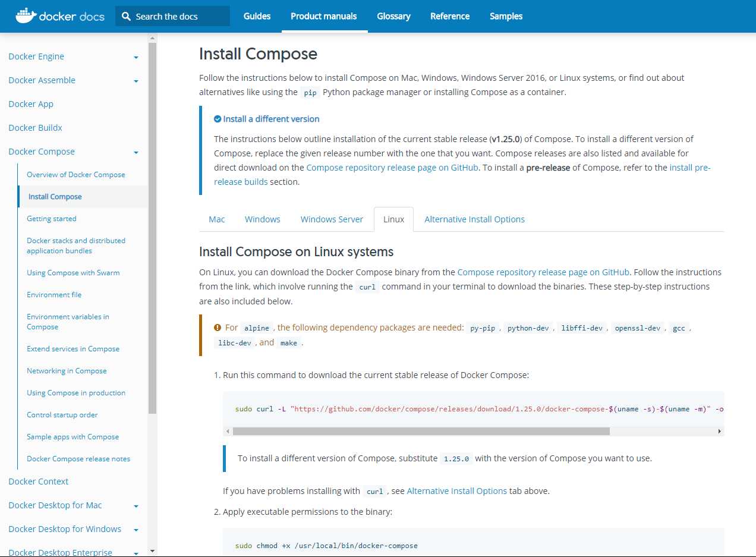Viewport: 756px width, 557px height.
Task: Open the install pre-release builds link
Action: pos(462,175)
